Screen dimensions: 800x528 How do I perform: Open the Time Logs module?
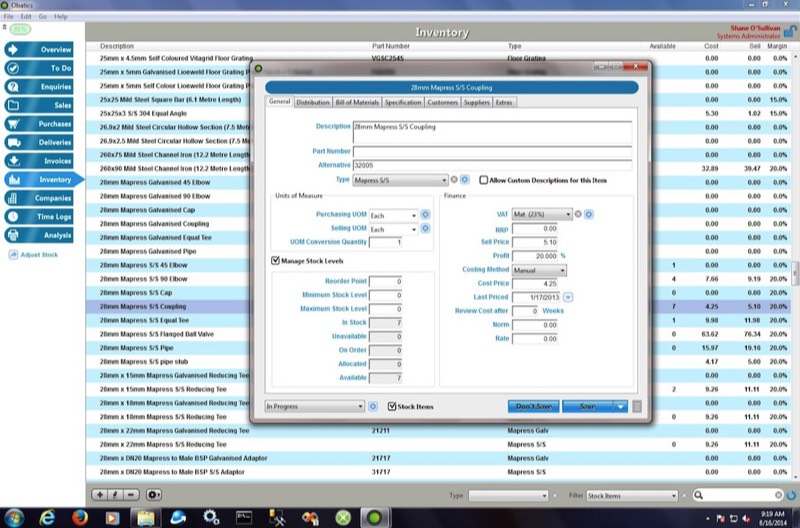(39, 217)
